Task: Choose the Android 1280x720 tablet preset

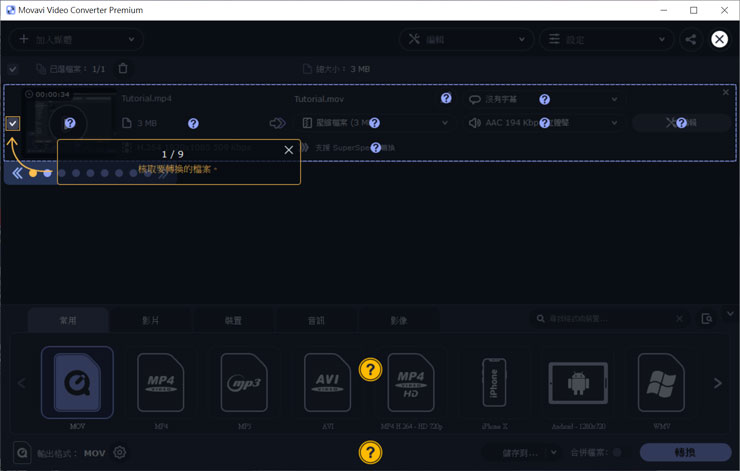Action: tap(578, 383)
